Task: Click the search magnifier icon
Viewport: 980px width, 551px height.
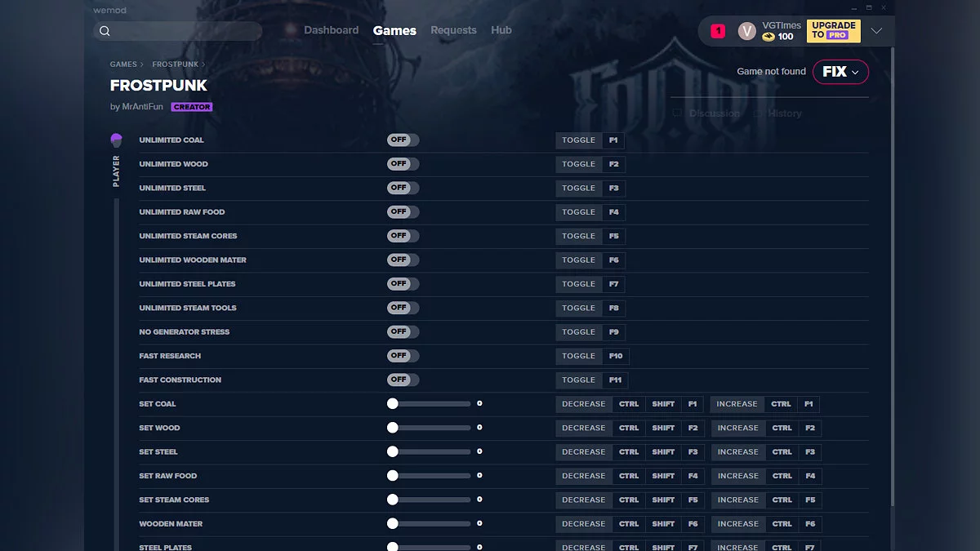Action: 105,30
